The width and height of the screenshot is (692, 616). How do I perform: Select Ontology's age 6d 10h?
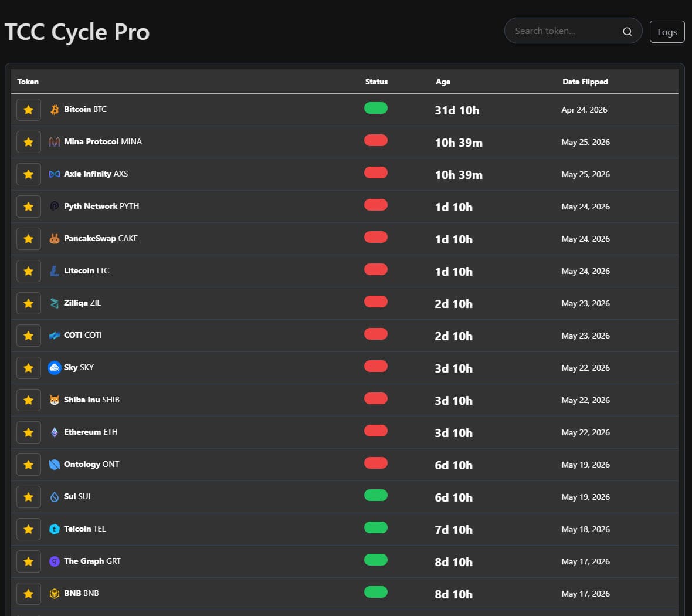point(453,465)
